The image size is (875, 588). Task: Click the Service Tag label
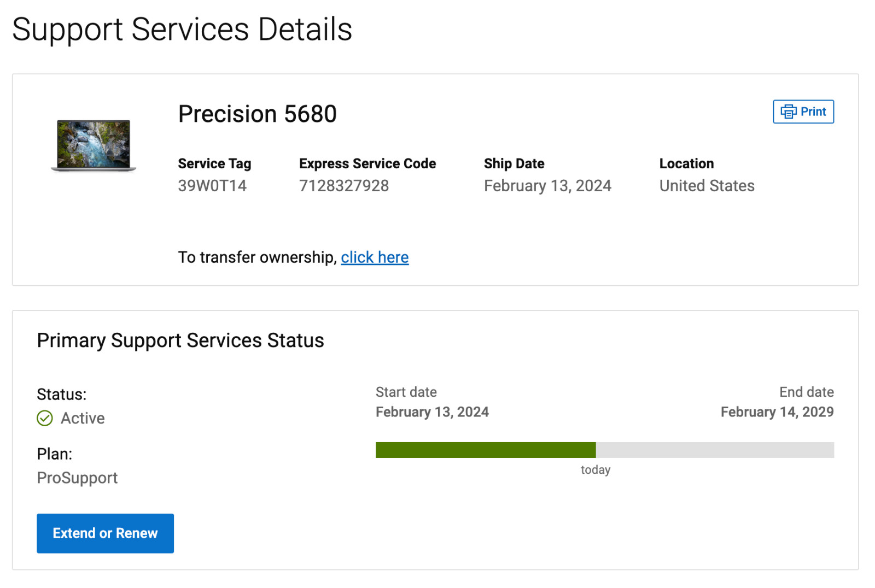[214, 163]
